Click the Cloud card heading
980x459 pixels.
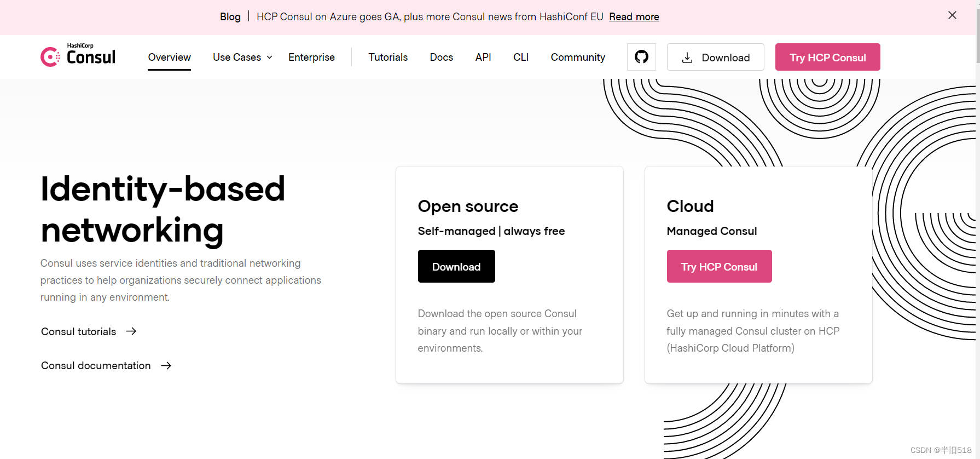pyautogui.click(x=690, y=206)
